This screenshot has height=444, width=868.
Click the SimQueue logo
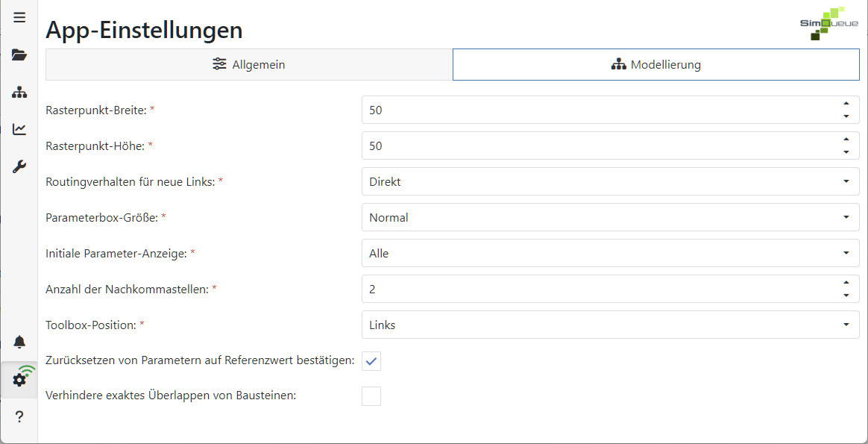point(830,21)
